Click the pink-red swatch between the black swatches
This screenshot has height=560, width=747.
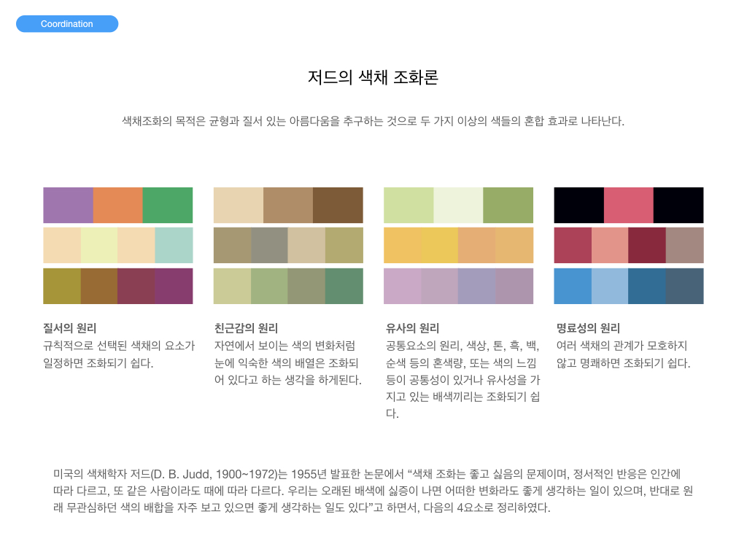point(628,205)
